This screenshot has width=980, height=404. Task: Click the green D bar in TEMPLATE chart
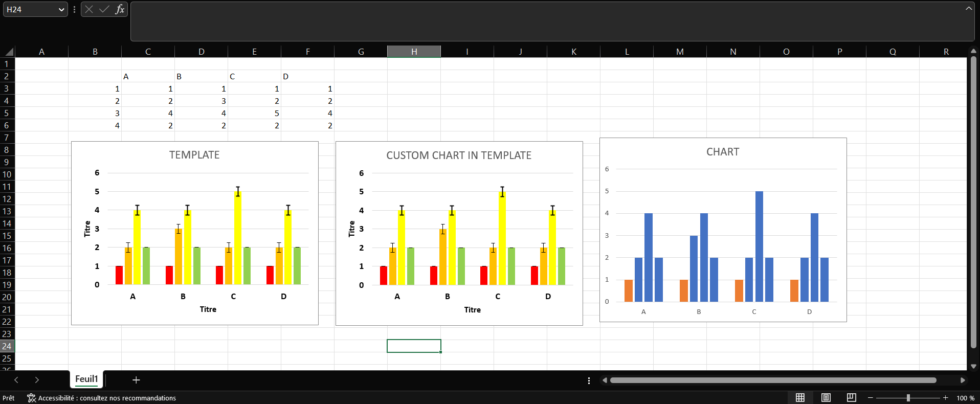coord(297,266)
